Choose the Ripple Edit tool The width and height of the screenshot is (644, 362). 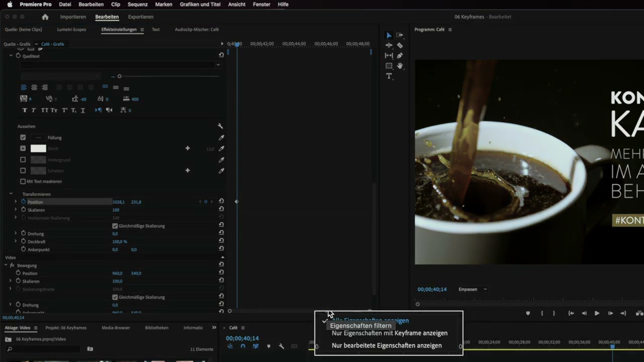389,45
